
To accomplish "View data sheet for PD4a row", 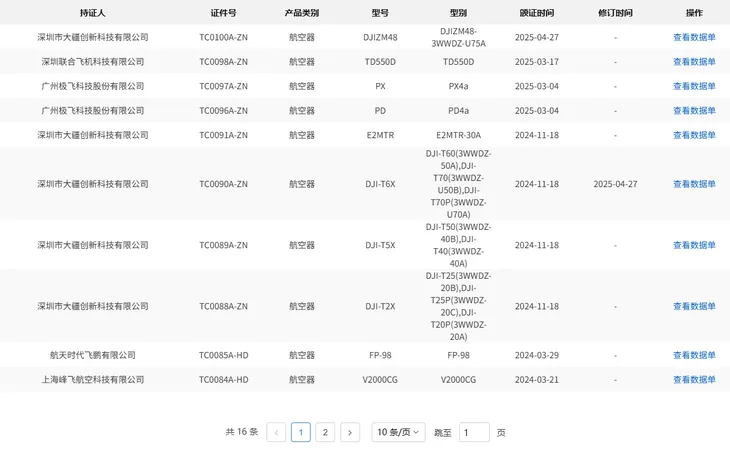I will [x=694, y=110].
